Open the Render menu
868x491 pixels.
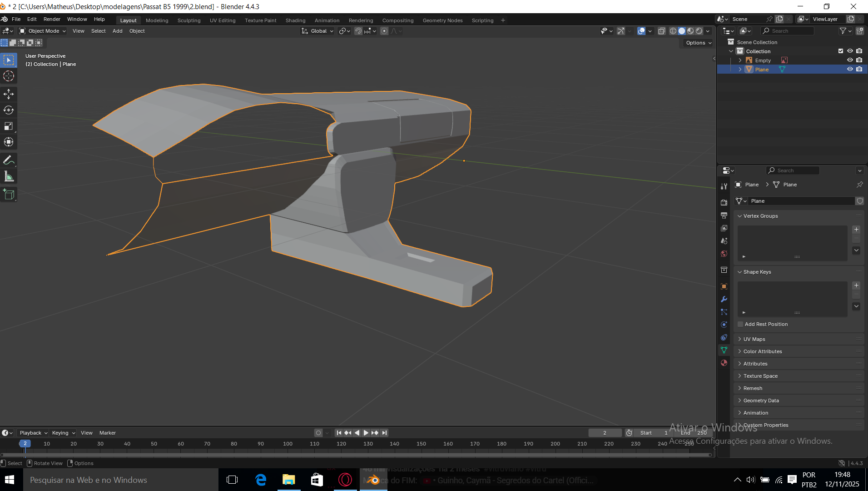click(52, 19)
